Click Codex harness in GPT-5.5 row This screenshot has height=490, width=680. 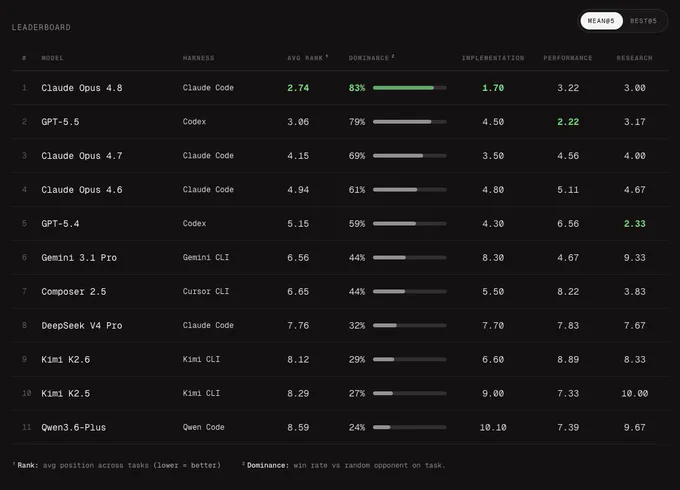pos(194,122)
